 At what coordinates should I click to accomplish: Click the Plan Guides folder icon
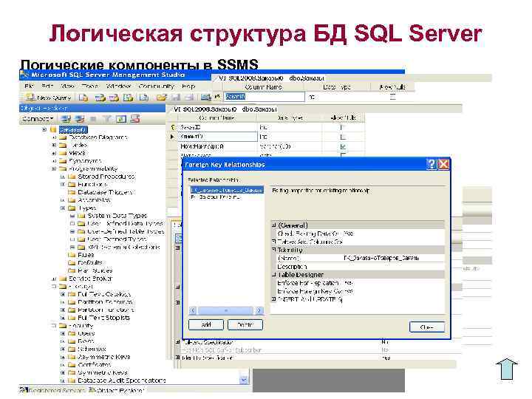[72, 270]
